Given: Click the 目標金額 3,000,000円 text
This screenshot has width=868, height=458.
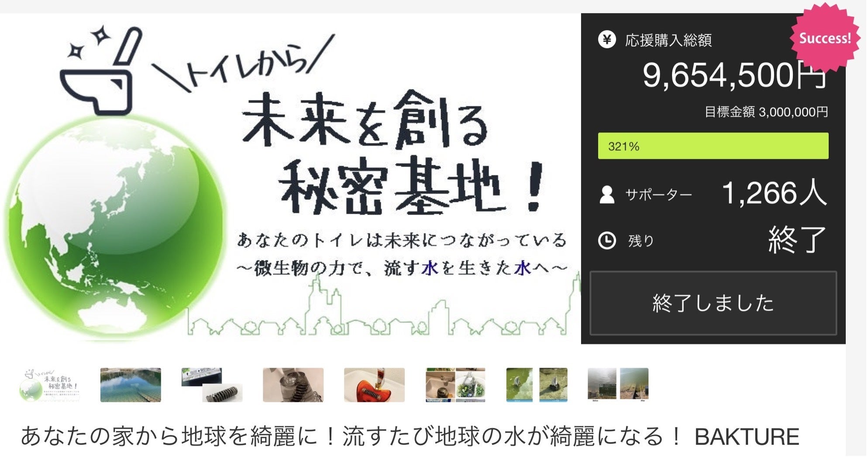Looking at the screenshot, I should click(767, 112).
